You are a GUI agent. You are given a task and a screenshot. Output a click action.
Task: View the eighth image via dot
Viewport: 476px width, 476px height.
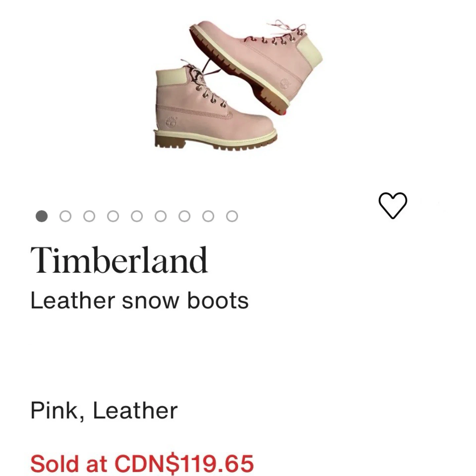(208, 216)
